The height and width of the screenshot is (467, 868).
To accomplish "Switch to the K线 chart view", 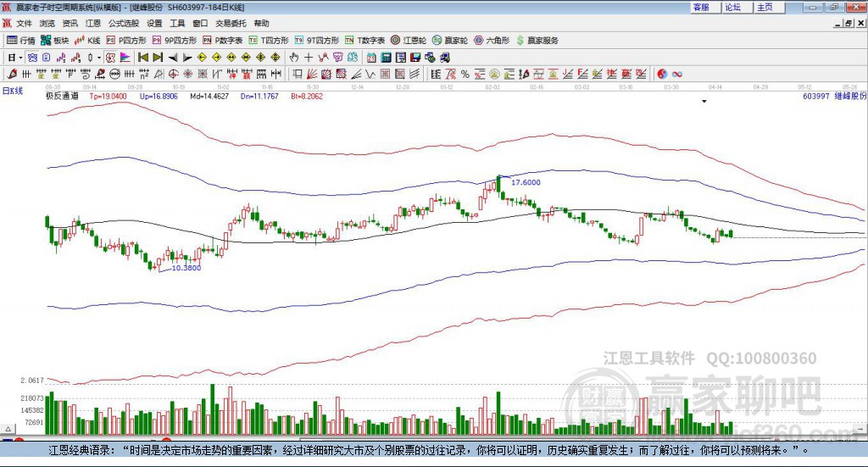I will point(87,41).
